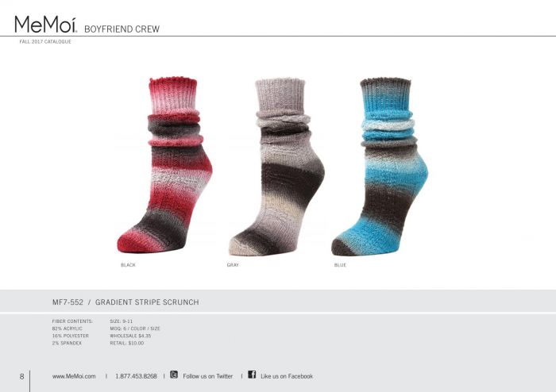The image size is (556, 392).
Task: Click the GRAY color label
Action: tap(233, 265)
